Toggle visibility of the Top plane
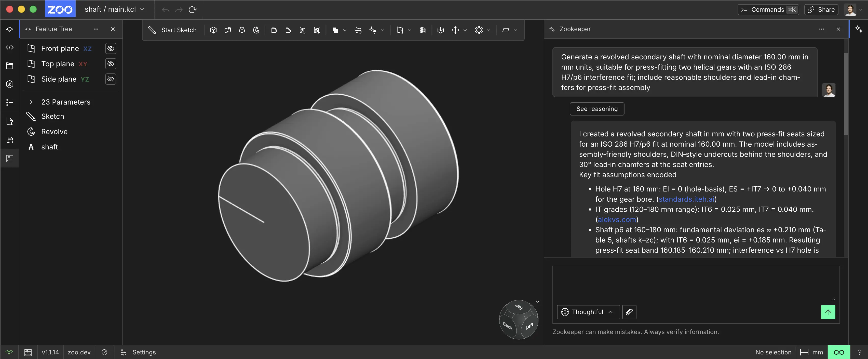Image resolution: width=868 pixels, height=359 pixels. pos(111,64)
